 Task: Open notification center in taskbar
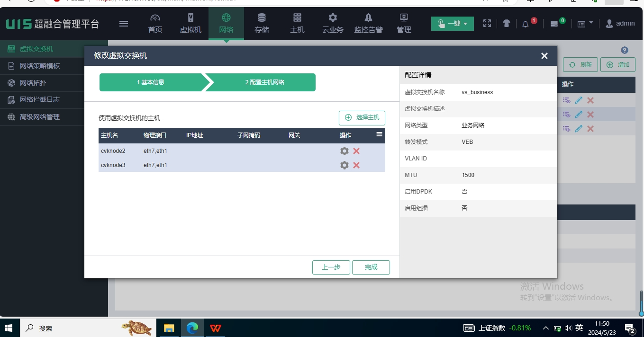pos(630,328)
